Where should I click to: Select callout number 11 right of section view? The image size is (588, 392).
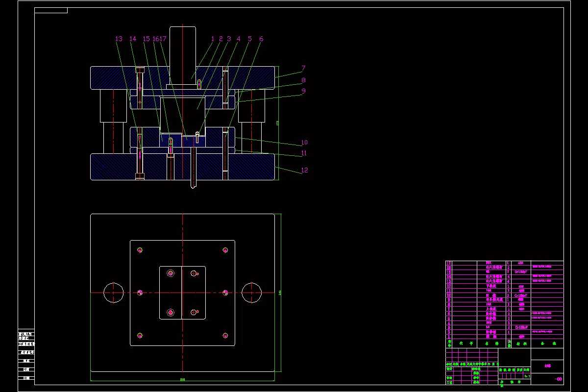(x=304, y=153)
